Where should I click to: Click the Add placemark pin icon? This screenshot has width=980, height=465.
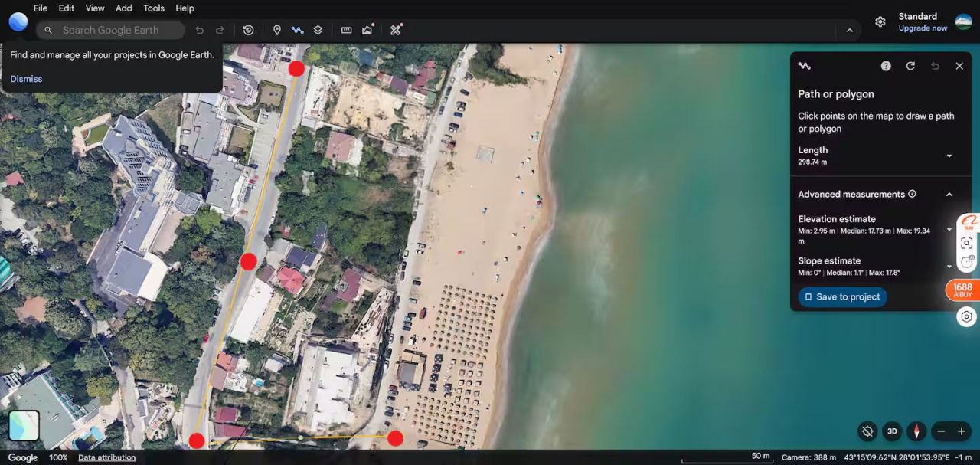point(277,30)
